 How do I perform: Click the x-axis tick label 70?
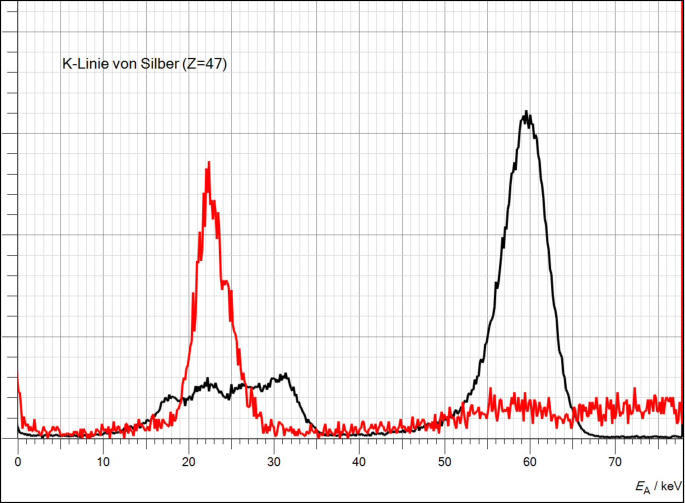[615, 462]
